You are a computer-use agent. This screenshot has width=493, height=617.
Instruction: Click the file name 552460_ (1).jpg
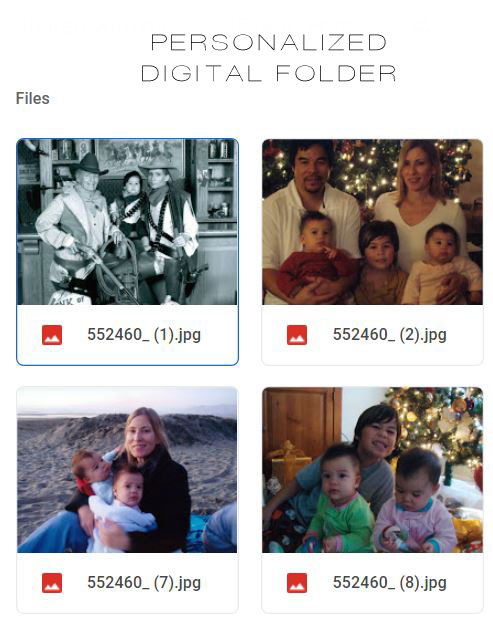(144, 335)
